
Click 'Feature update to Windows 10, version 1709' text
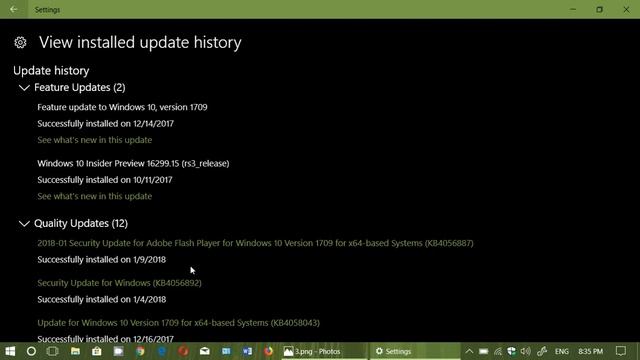click(x=122, y=107)
